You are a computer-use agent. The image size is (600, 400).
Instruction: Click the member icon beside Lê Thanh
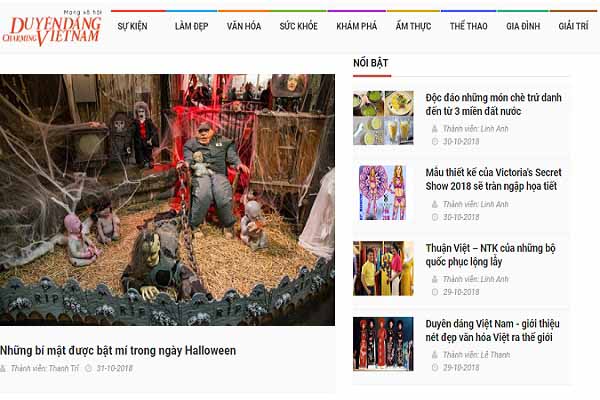coord(435,355)
